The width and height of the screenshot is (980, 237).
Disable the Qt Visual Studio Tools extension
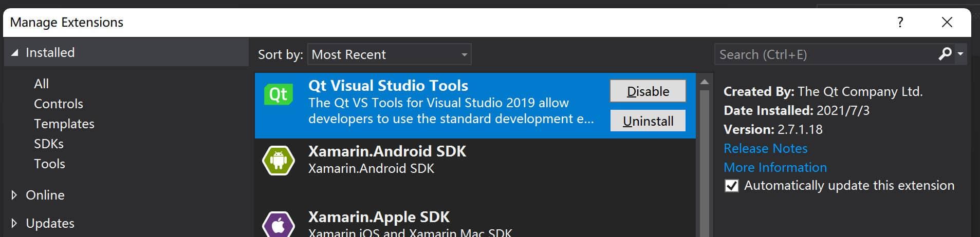pyautogui.click(x=648, y=91)
